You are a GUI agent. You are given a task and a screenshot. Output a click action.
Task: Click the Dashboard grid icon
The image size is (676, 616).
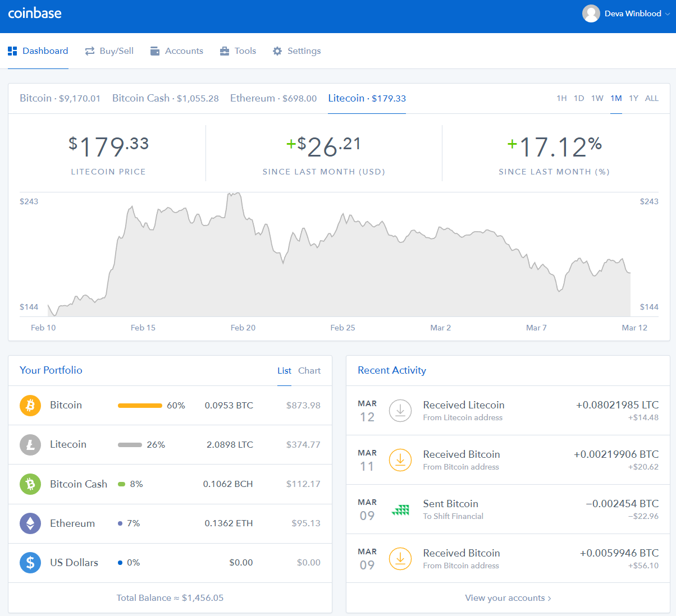point(12,51)
